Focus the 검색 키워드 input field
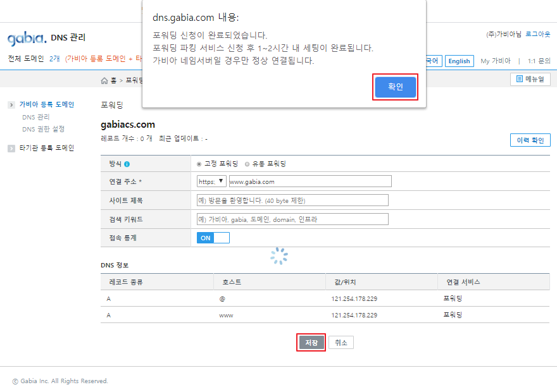Viewport: 557px width, 392px height. click(x=292, y=219)
